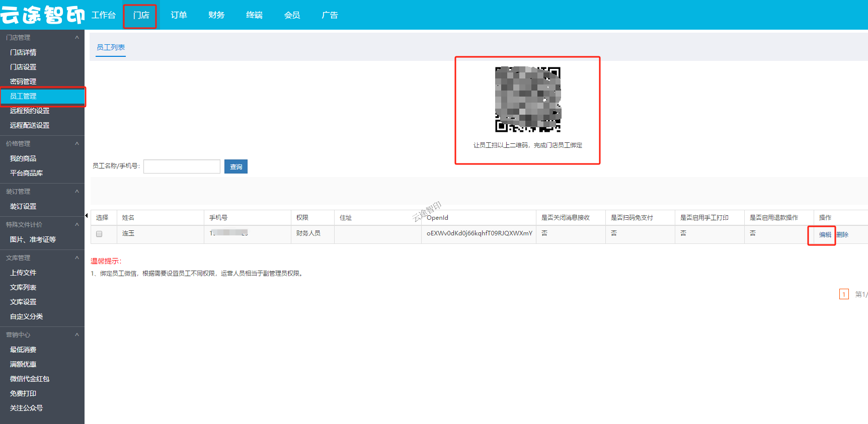The height and width of the screenshot is (424, 868).
Task: Collapse sidebar using the arrow handle
Action: tap(86, 216)
